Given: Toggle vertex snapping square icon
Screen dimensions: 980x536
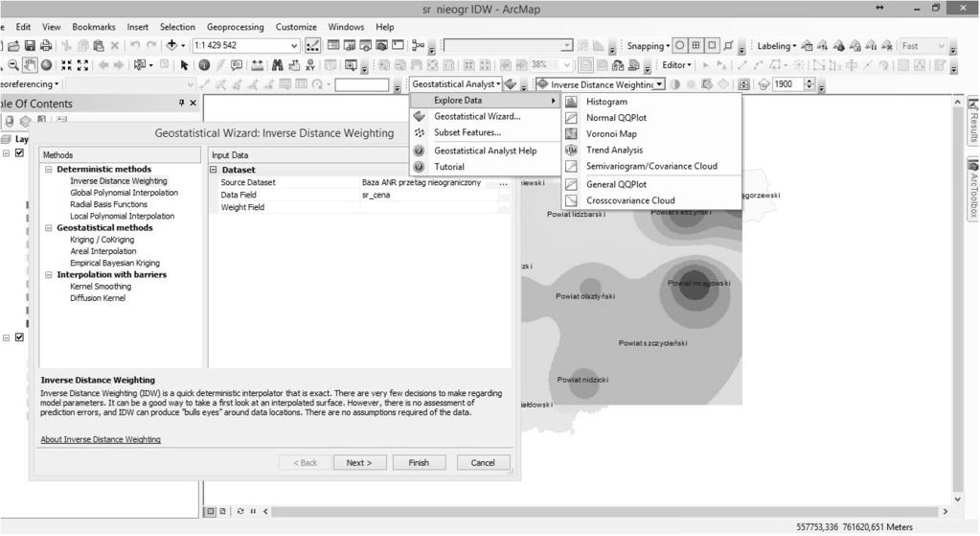Looking at the screenshot, I should pyautogui.click(x=712, y=46).
